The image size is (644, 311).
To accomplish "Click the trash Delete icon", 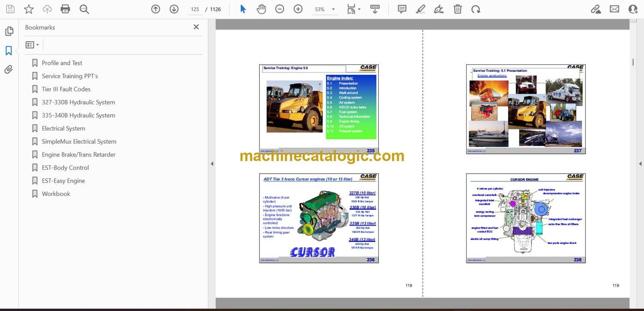I will pyautogui.click(x=458, y=9).
